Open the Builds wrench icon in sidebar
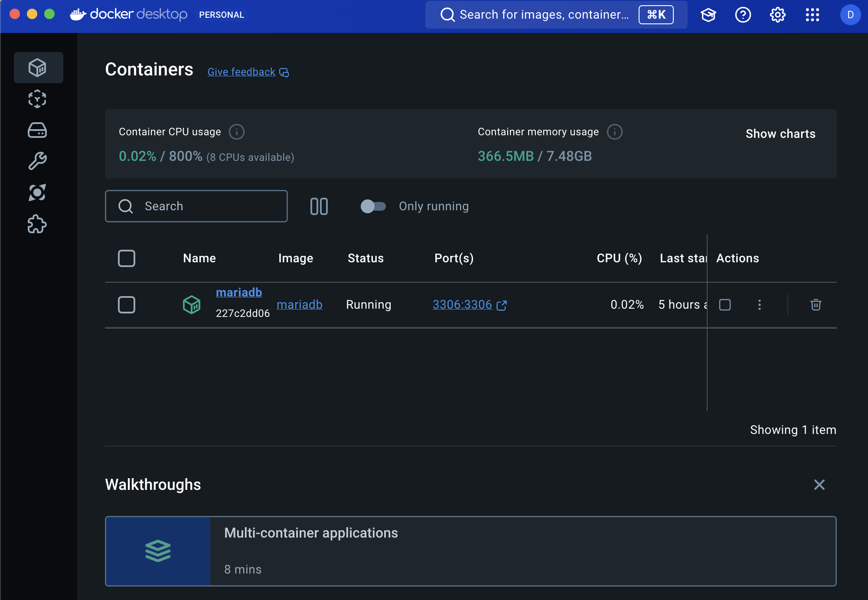 click(x=38, y=161)
